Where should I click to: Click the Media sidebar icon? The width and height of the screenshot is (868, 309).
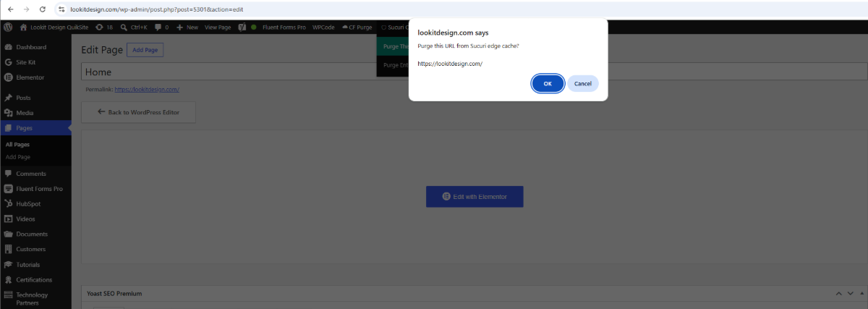(x=8, y=113)
